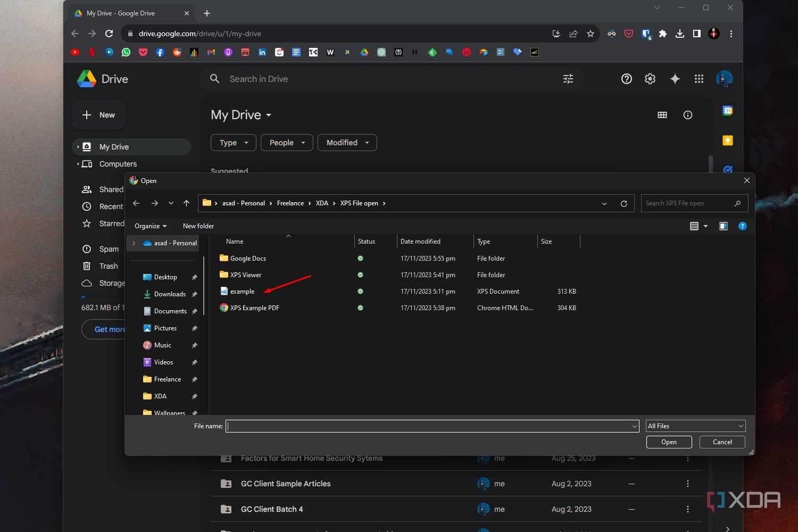Open the All Files type dropdown

695,426
